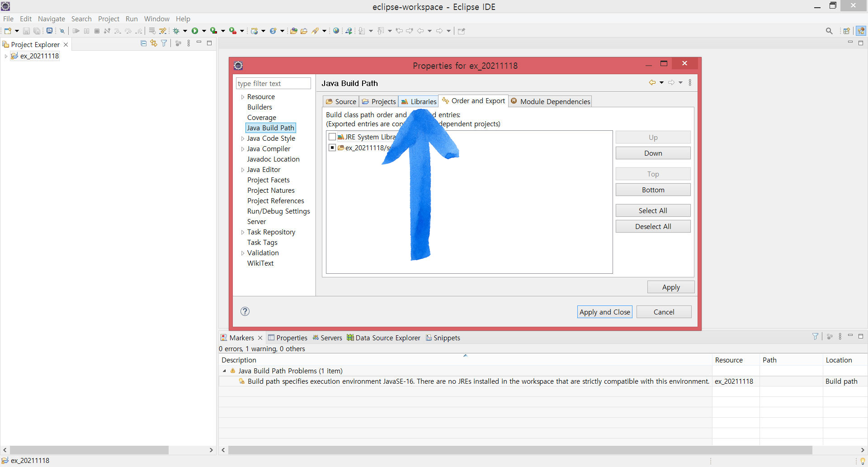Open Project Explorer View Menu dots
Viewport: 868px width, 467px height.
click(189, 43)
